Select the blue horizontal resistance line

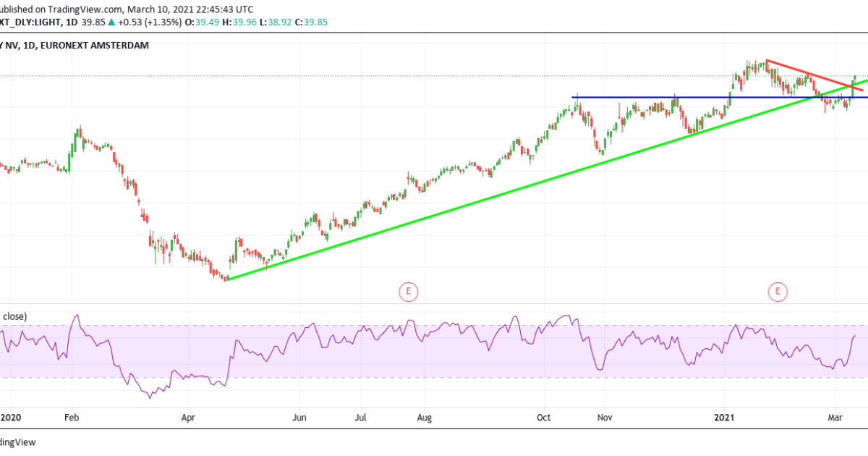(720, 97)
